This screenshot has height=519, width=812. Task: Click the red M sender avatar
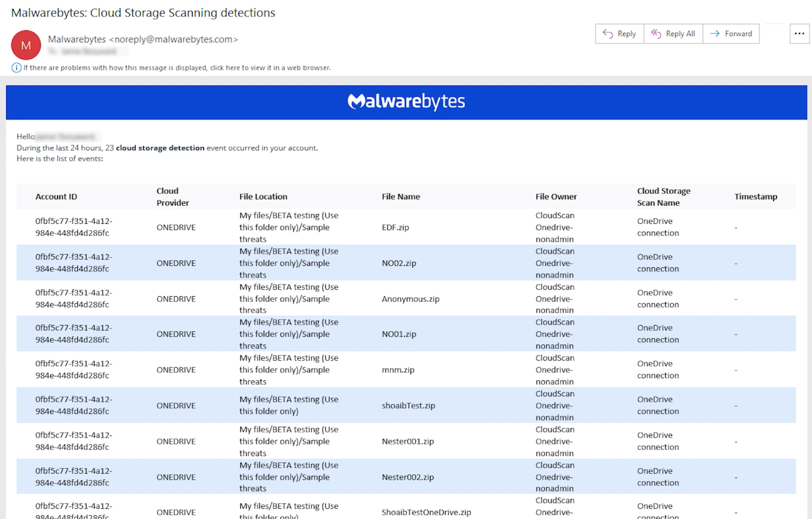(26, 45)
